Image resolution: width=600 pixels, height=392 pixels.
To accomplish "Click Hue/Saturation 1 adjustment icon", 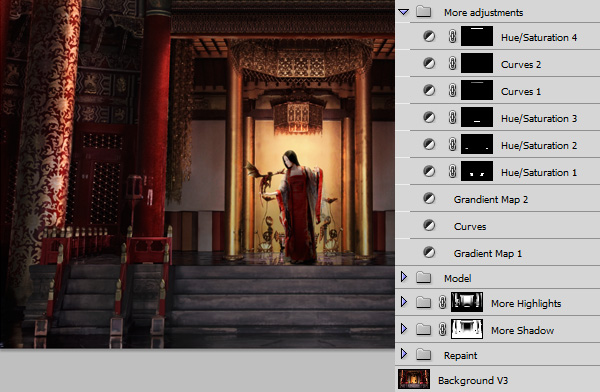I will coord(429,171).
